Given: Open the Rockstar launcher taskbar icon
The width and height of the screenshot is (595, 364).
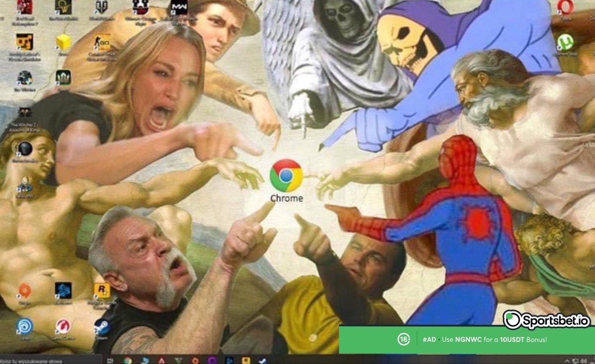Looking at the screenshot, I should point(246,361).
